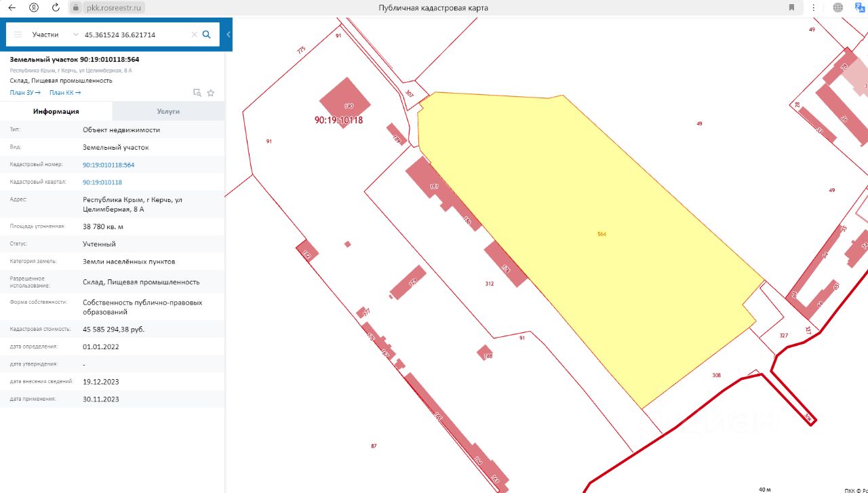Open the План КК link

(x=65, y=93)
